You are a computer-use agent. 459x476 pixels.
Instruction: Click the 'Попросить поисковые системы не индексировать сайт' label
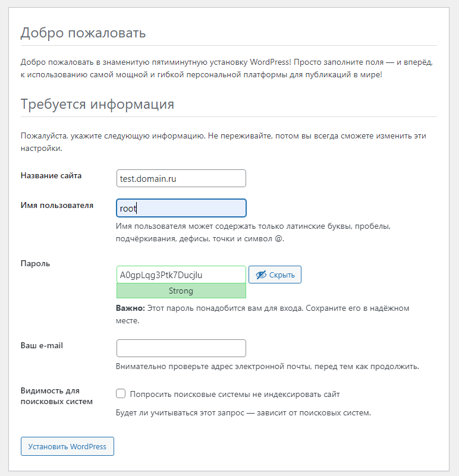[x=235, y=394]
